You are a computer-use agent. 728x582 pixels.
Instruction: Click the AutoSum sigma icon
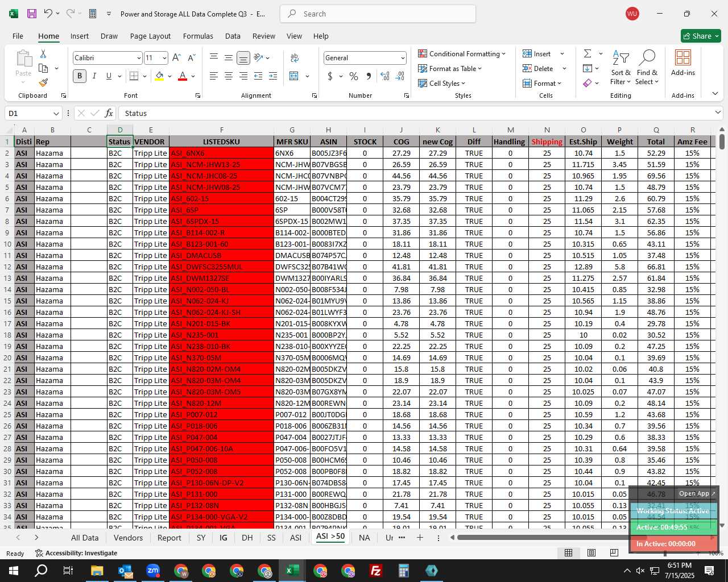[588, 53]
